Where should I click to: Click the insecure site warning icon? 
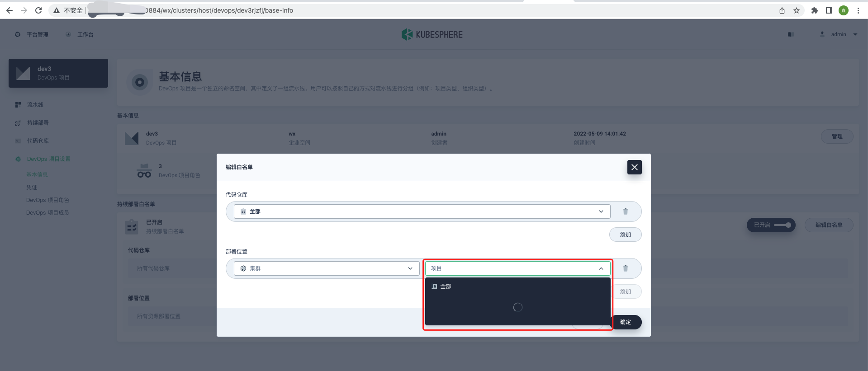(x=57, y=10)
